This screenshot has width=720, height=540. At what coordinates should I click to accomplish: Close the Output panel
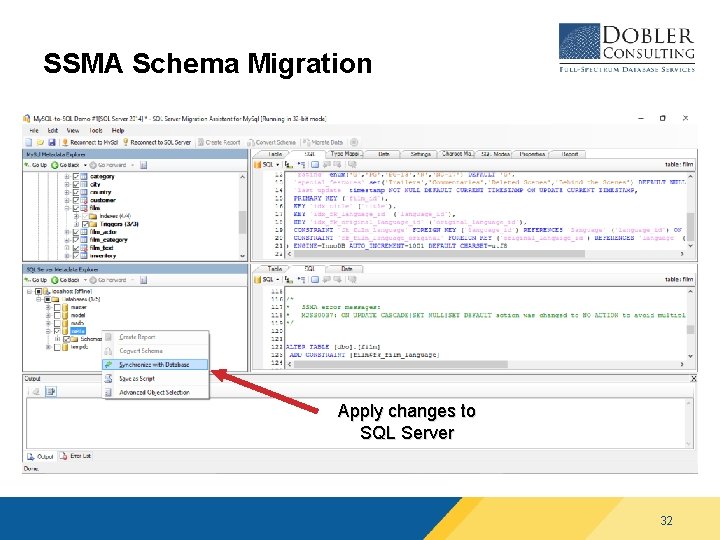point(693,379)
